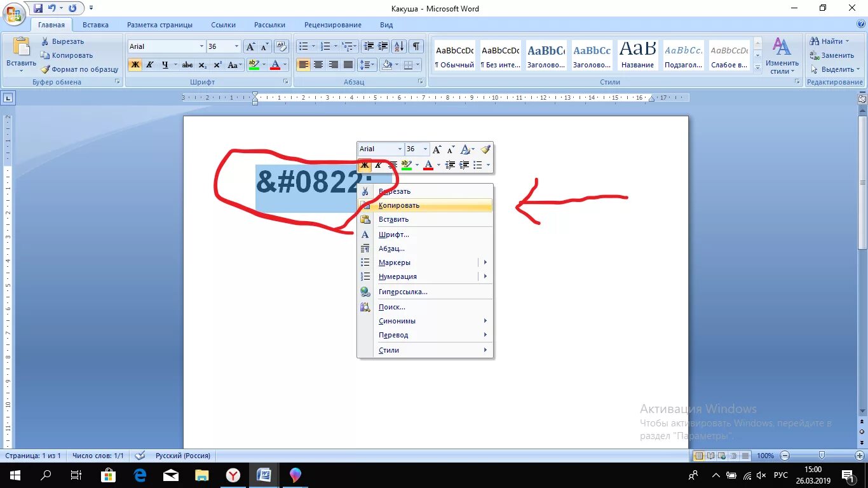Image resolution: width=868 pixels, height=488 pixels.
Task: Open Синонимы submenu in the context menu
Action: [425, 321]
